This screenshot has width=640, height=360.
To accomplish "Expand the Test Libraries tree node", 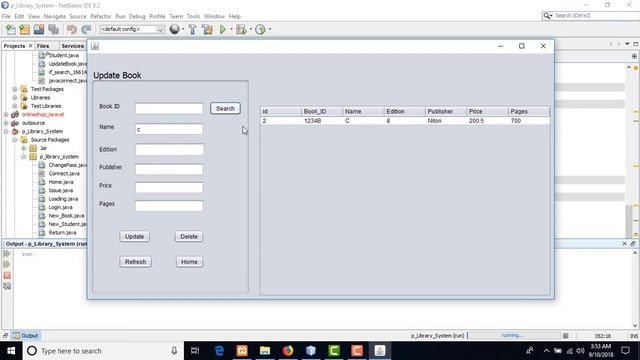I will 15,106.
